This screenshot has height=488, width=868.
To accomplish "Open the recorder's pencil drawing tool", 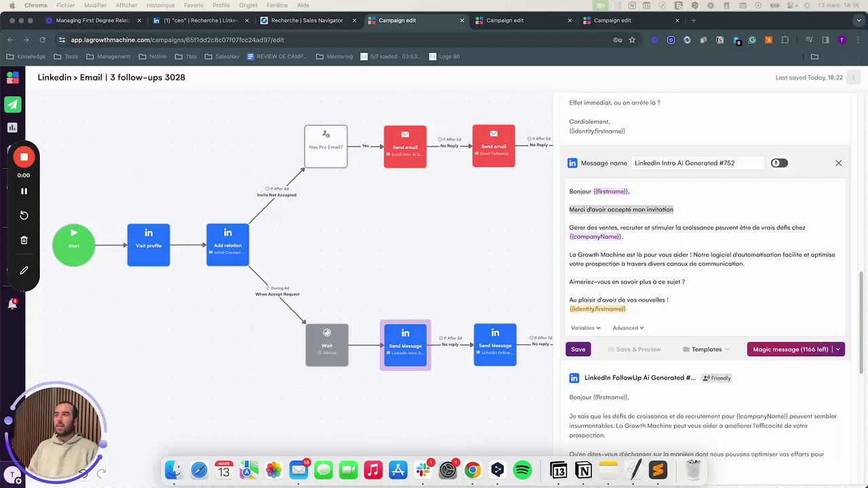I will (x=24, y=270).
